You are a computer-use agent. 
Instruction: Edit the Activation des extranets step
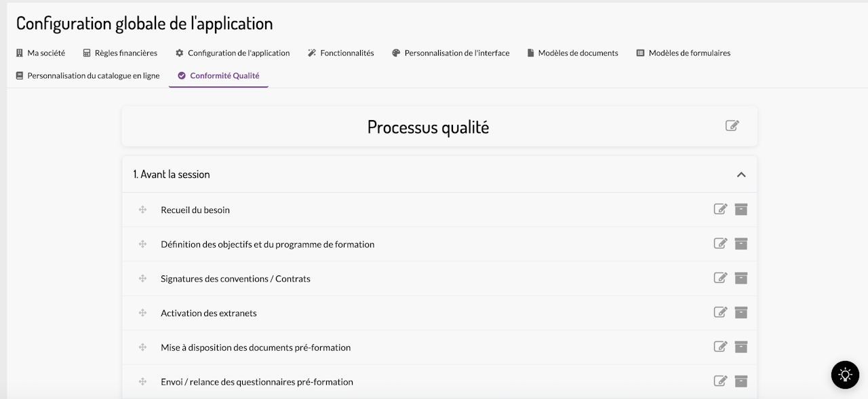[x=720, y=312]
